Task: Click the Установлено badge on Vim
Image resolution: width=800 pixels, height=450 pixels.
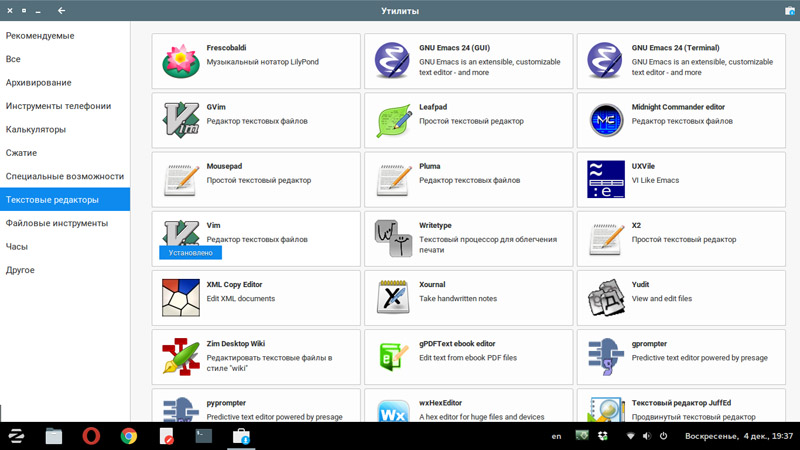Action: tap(190, 253)
